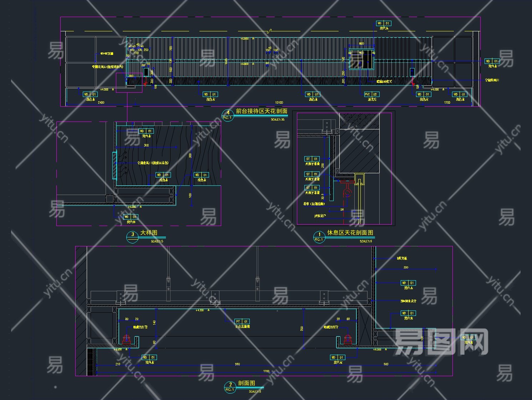Click the drawing number 4 bubble
This screenshot has height=400, width=532.
tap(228, 115)
